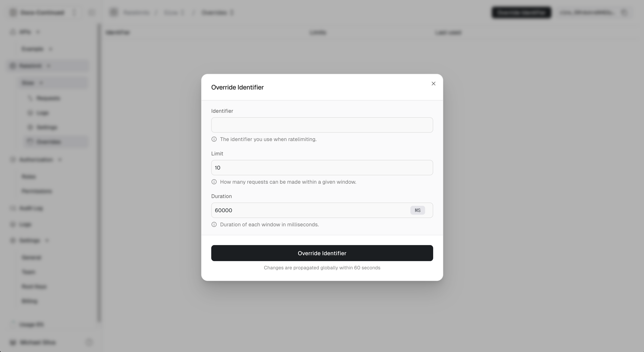644x352 pixels.
Task: Submit with the Override Identifier button
Action: tap(322, 253)
